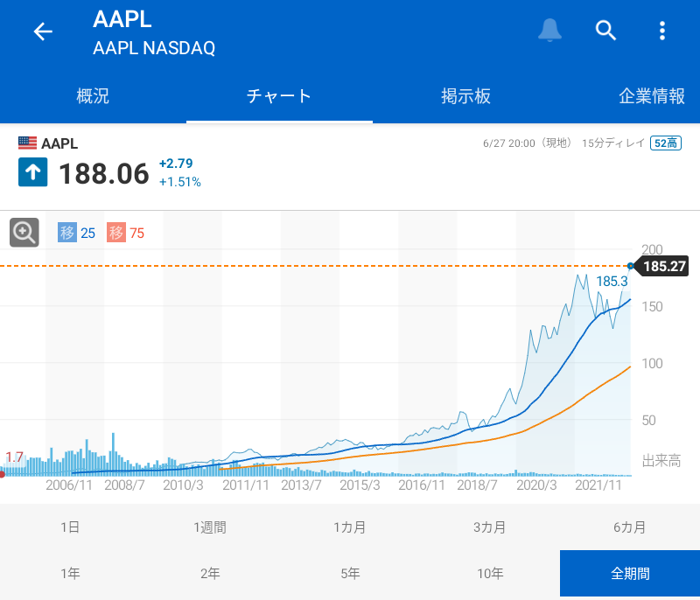Open the 企業情報 tab
The width and height of the screenshot is (700, 600).
pos(651,96)
